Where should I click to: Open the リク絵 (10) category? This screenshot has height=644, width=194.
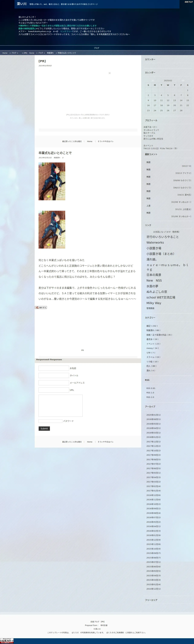click(152, 362)
